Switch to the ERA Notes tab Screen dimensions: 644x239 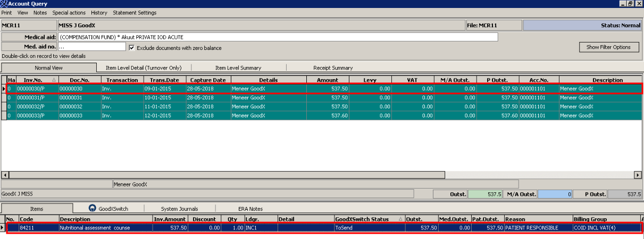point(250,209)
